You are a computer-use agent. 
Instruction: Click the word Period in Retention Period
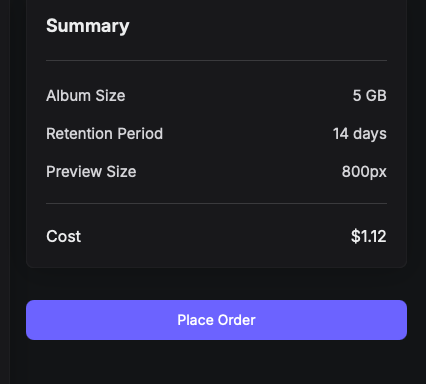click(x=140, y=134)
